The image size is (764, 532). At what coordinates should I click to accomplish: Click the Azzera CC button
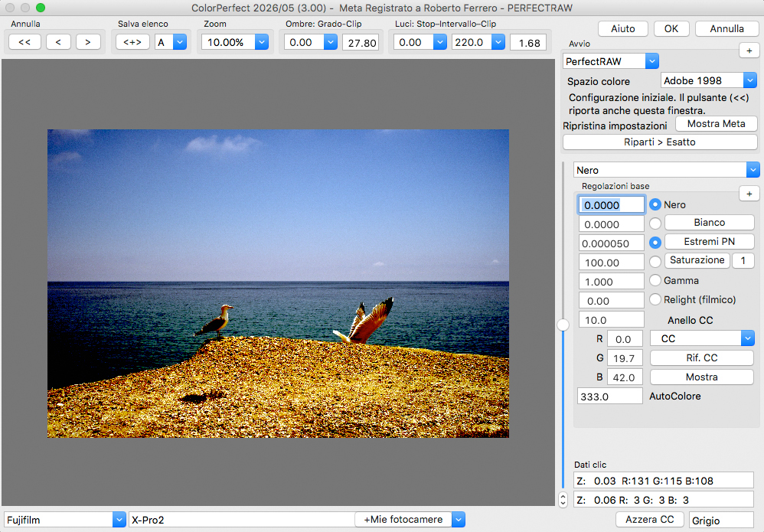649,520
